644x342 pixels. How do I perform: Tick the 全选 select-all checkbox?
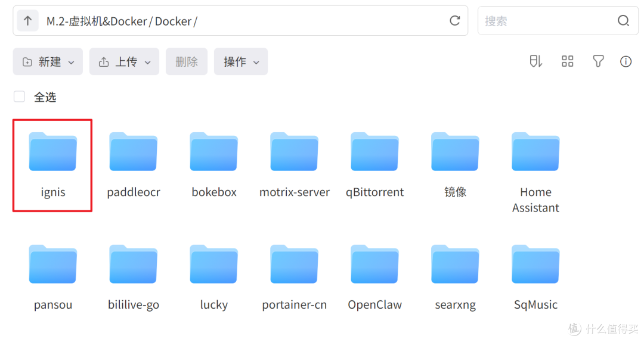tap(19, 97)
